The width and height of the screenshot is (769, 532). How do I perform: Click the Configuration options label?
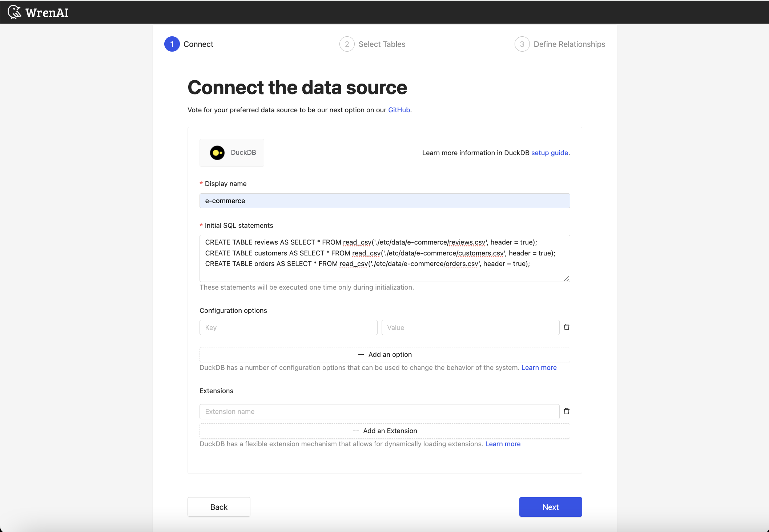(x=233, y=310)
